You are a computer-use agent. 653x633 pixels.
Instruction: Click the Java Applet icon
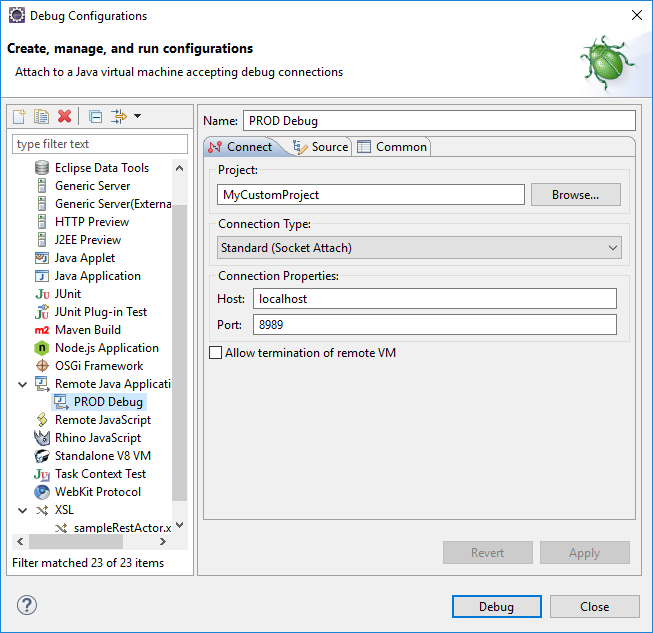[x=42, y=258]
